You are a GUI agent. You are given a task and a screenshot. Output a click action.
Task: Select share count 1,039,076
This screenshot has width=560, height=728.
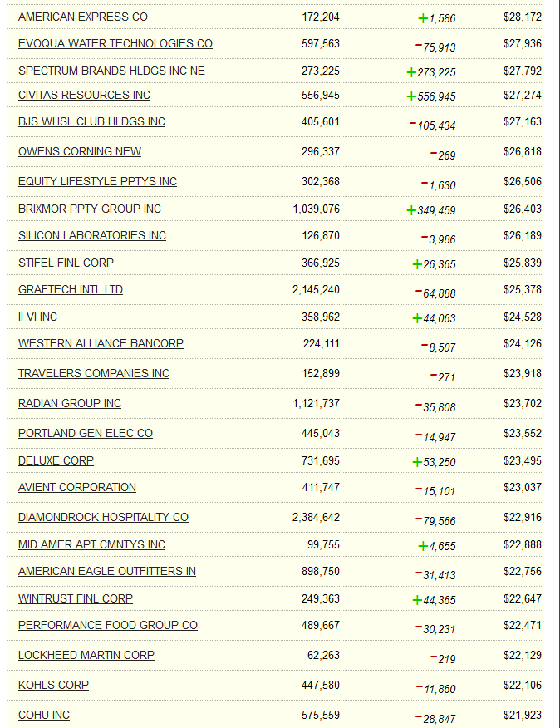click(317, 209)
